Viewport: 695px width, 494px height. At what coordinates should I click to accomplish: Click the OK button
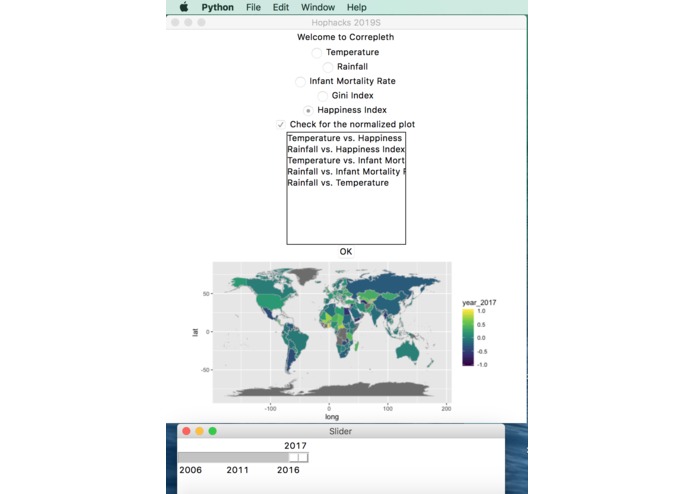tap(346, 252)
